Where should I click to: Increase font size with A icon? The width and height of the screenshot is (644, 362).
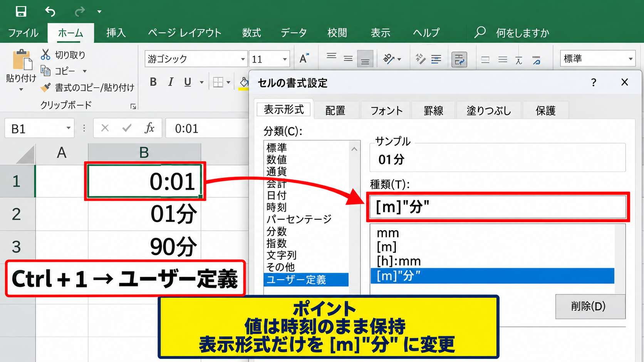(304, 58)
